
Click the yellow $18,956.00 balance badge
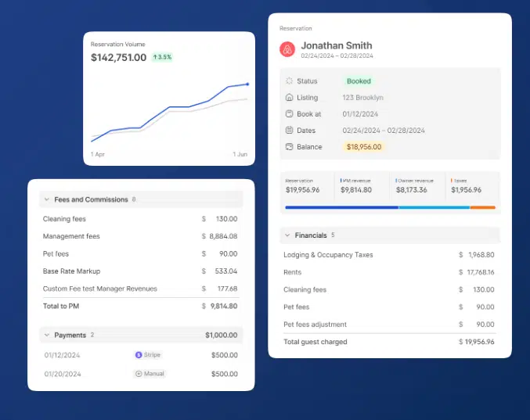[x=363, y=146]
